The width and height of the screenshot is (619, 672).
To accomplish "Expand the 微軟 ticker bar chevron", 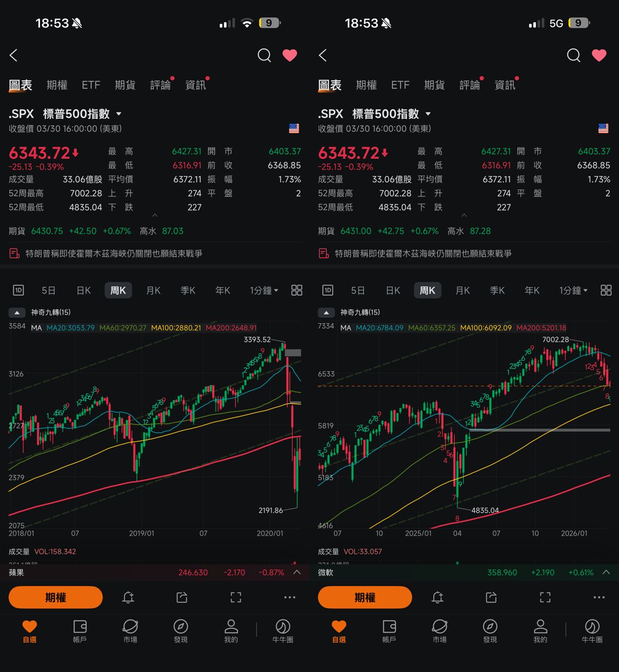I will coord(606,572).
